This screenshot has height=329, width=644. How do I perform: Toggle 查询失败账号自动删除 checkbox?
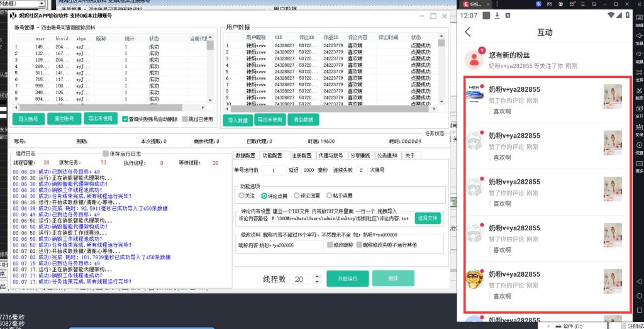pos(126,119)
